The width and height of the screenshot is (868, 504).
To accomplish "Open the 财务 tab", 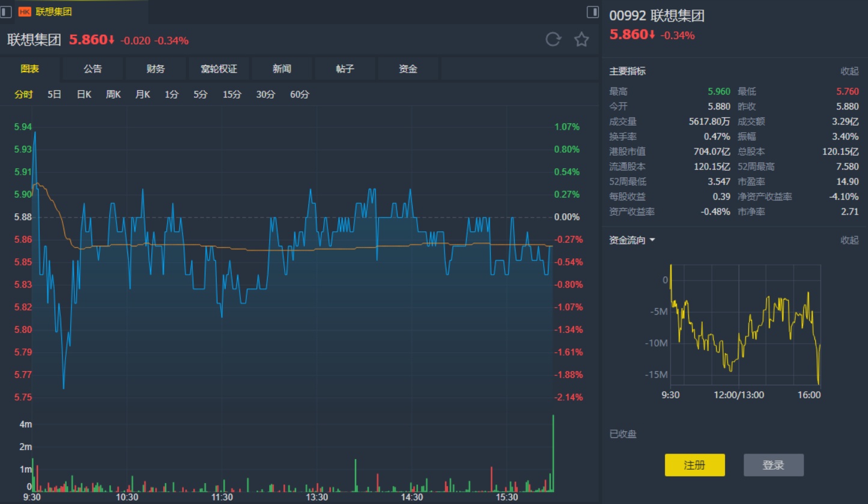I will point(156,69).
